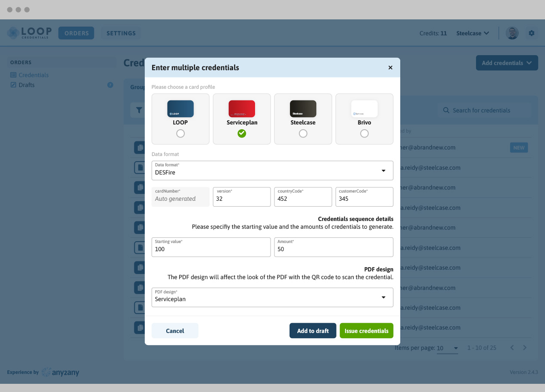Expand the PDF design dropdown
Viewport: 545px width, 392px height.
[272, 297]
